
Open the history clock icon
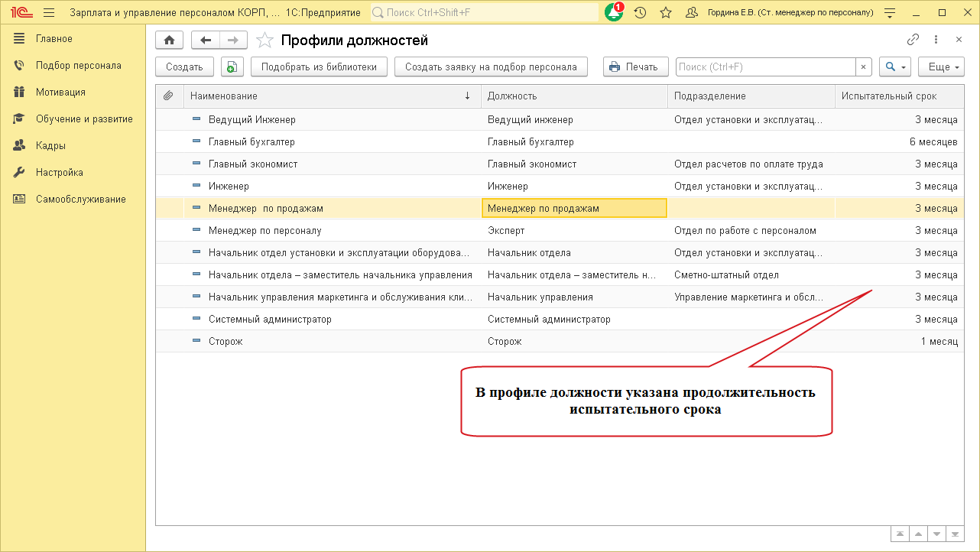pyautogui.click(x=640, y=12)
